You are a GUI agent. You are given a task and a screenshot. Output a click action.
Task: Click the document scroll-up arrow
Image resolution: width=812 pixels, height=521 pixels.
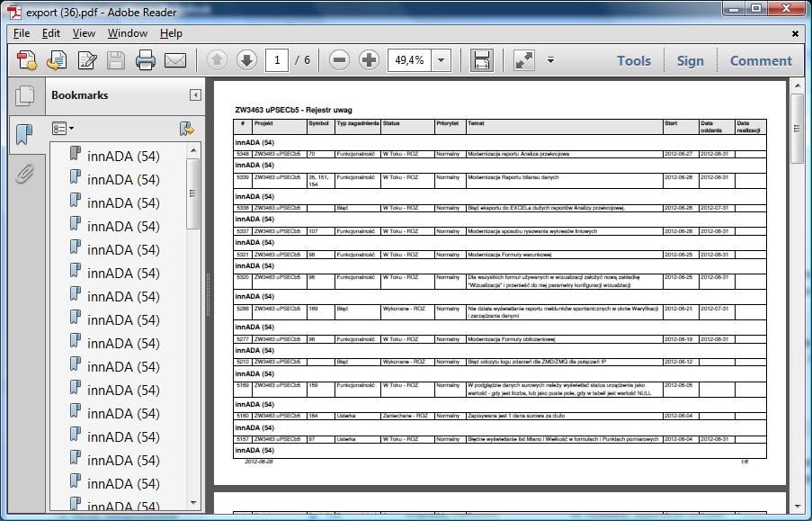[x=797, y=86]
